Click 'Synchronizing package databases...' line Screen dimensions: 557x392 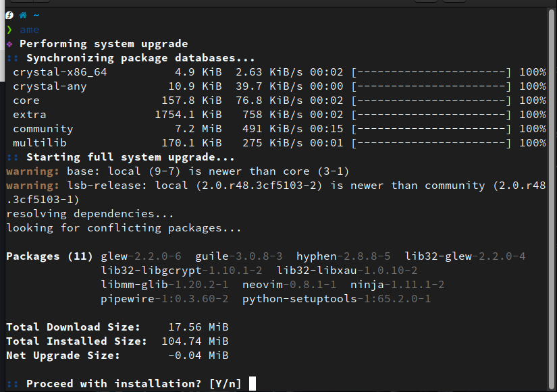pyautogui.click(x=140, y=58)
